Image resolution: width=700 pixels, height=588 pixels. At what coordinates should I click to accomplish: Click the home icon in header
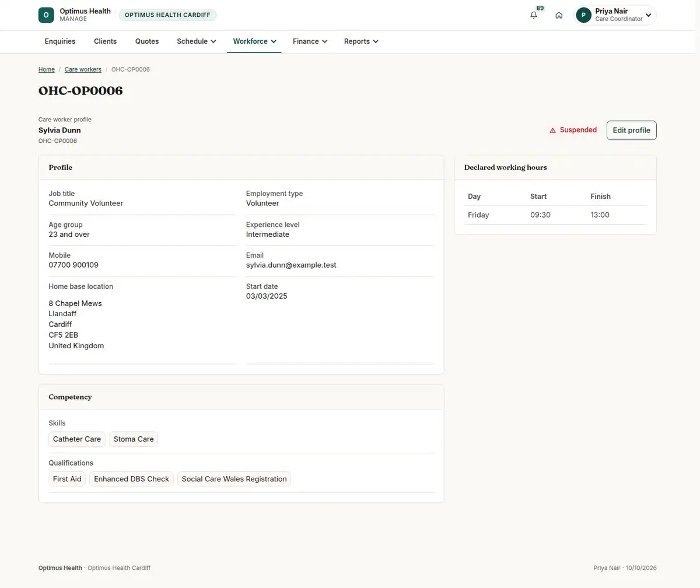pyautogui.click(x=559, y=15)
